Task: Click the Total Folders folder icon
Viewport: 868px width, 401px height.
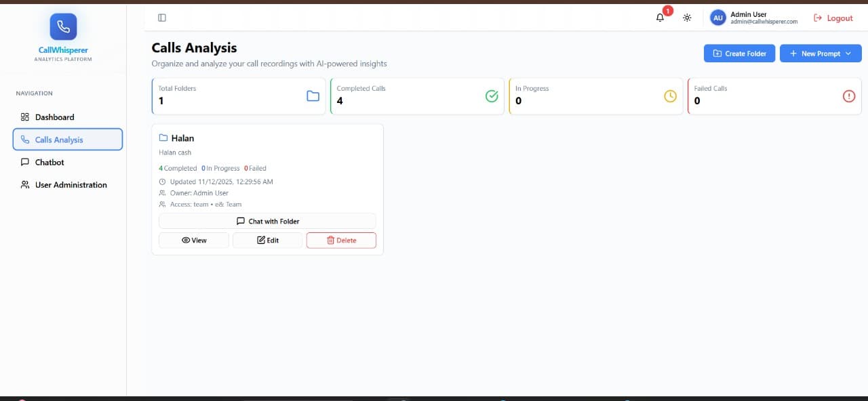Action: point(313,96)
